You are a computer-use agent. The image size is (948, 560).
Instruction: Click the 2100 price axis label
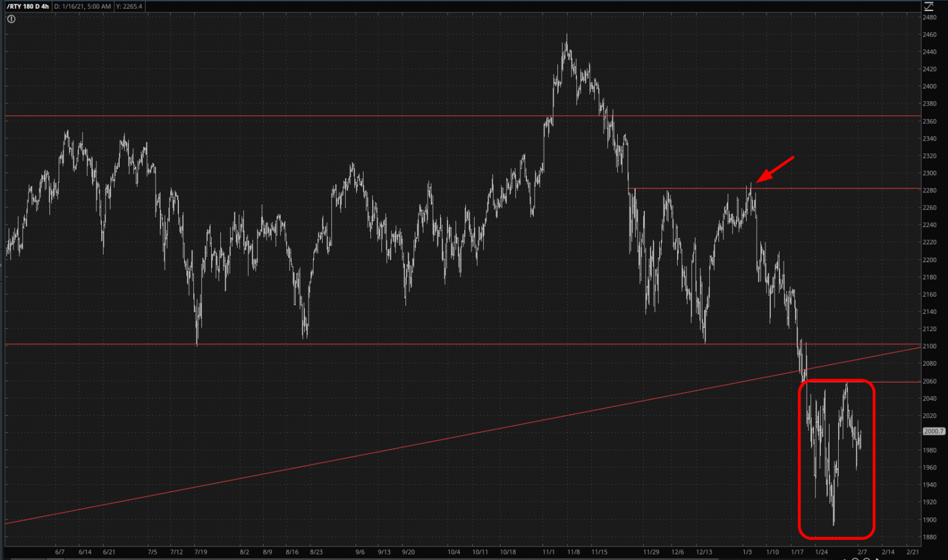[929, 347]
